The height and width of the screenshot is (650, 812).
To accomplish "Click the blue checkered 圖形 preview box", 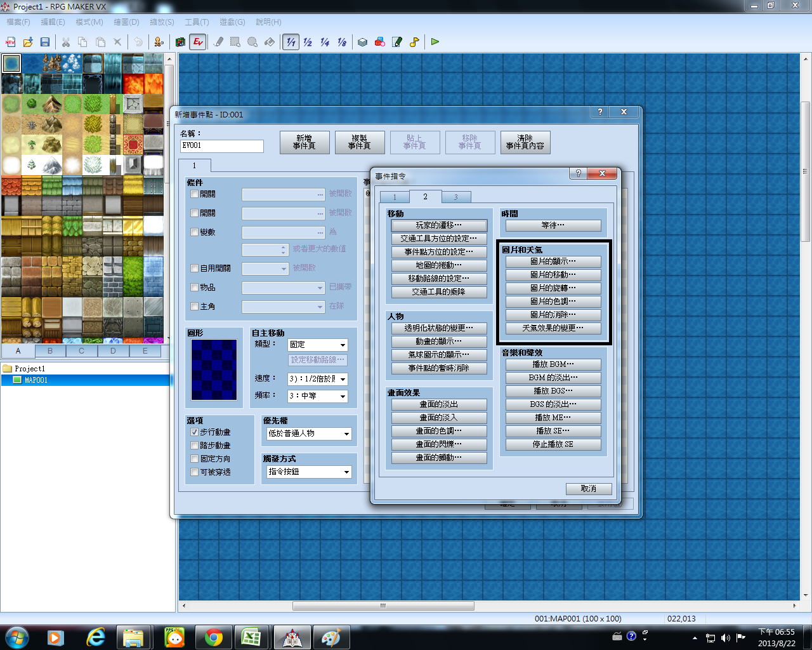I will click(x=214, y=369).
